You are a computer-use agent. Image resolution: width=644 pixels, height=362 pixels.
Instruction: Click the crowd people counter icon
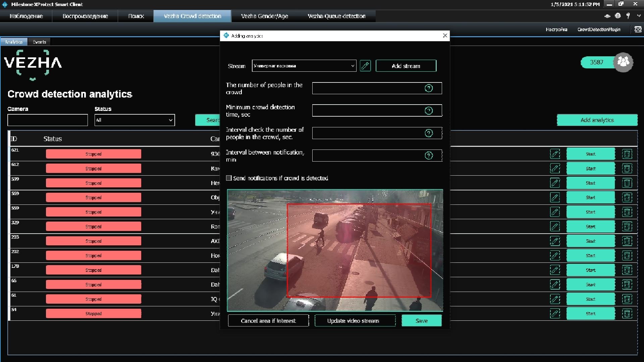[623, 62]
